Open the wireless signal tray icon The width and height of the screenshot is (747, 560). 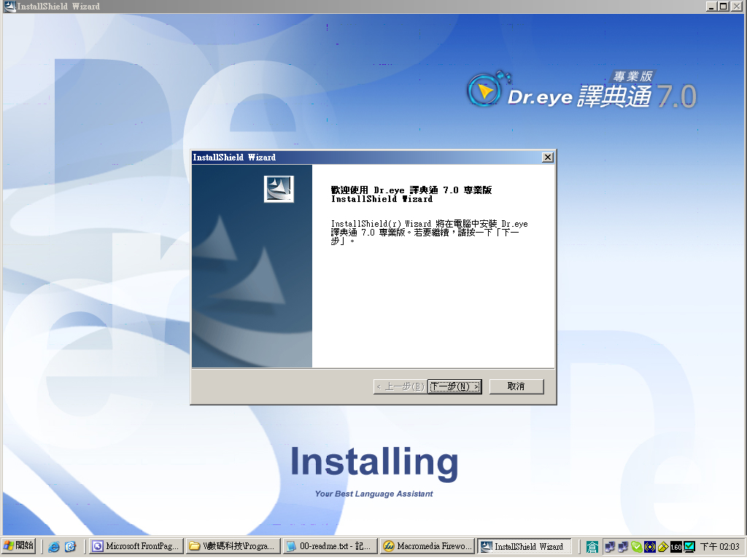point(650,547)
